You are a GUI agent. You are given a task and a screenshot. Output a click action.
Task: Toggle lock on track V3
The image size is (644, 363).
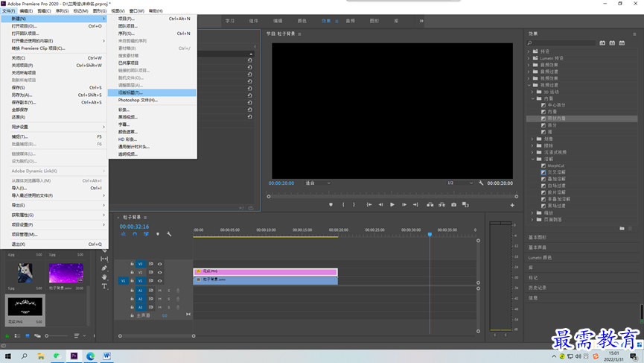tap(132, 264)
